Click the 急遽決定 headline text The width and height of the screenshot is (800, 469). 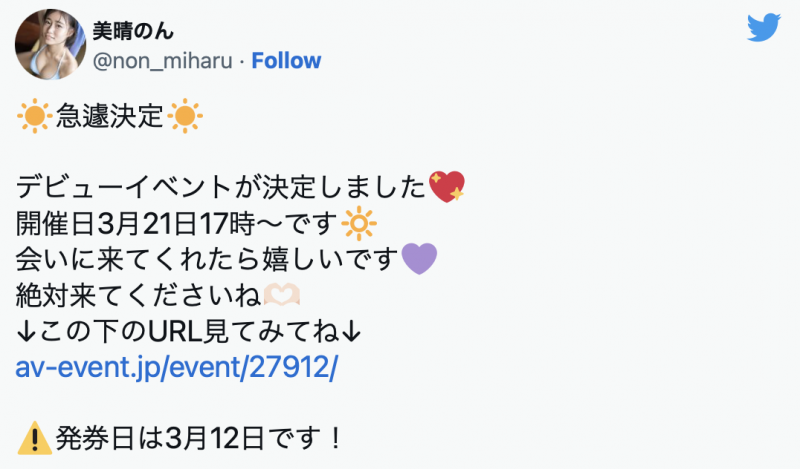point(108,118)
